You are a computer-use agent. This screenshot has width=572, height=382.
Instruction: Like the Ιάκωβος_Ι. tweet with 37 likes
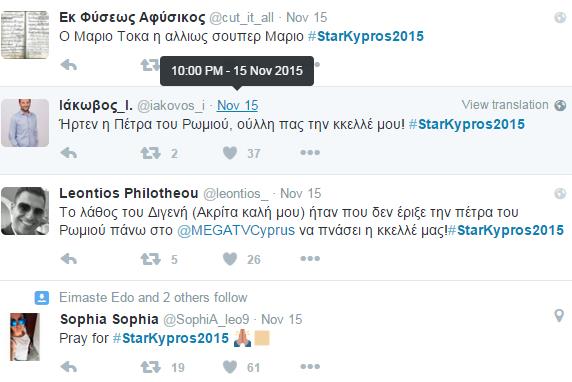230,153
